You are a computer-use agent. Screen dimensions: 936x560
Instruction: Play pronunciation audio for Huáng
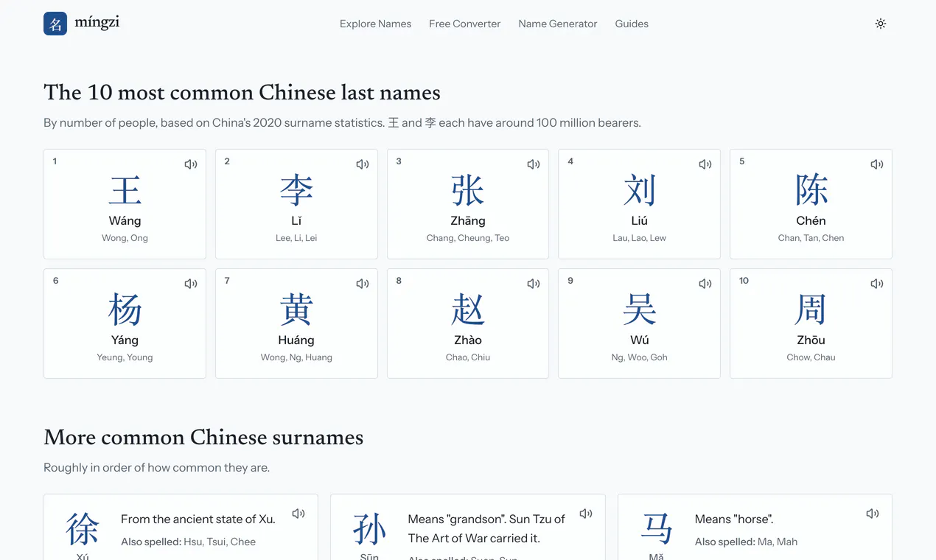coord(363,284)
